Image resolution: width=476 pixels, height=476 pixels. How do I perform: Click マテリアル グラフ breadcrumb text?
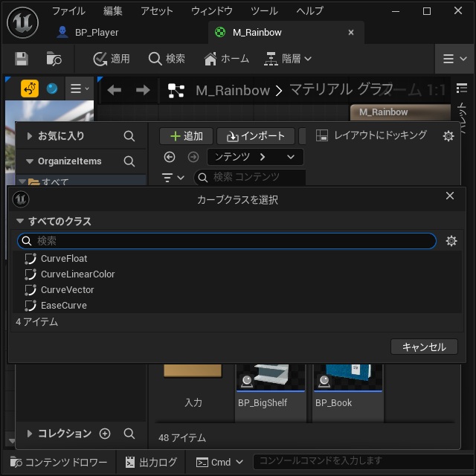pyautogui.click(x=341, y=90)
